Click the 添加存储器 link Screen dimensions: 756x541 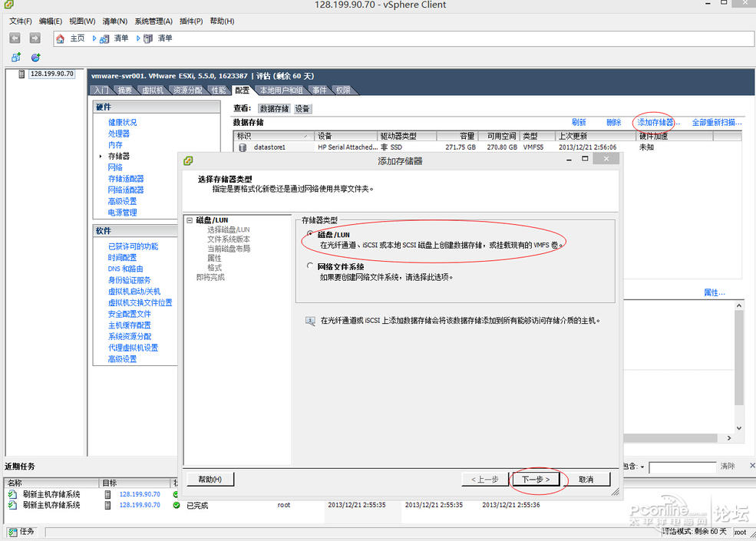pyautogui.click(x=658, y=123)
